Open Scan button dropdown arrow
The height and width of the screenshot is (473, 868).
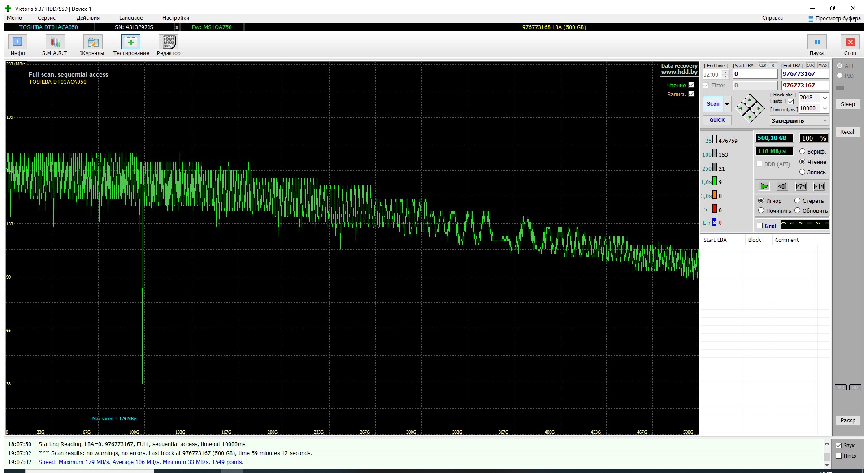click(727, 104)
